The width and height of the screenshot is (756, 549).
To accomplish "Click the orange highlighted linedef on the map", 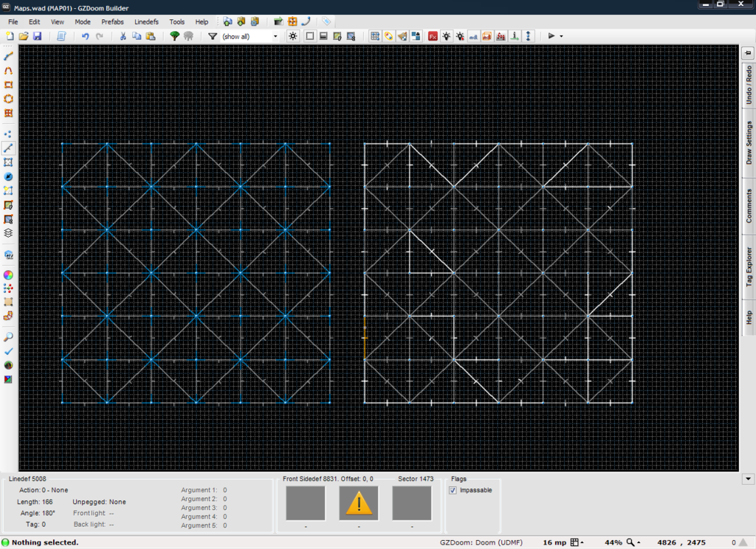I will click(365, 338).
